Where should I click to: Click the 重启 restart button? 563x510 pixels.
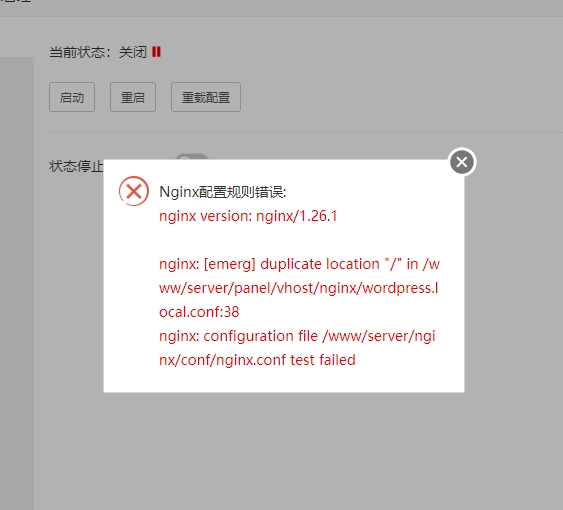pos(133,97)
